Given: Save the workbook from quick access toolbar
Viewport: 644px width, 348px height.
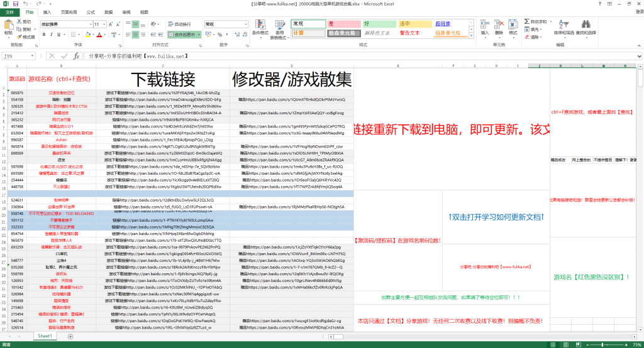Looking at the screenshot, I should click(x=16, y=4).
